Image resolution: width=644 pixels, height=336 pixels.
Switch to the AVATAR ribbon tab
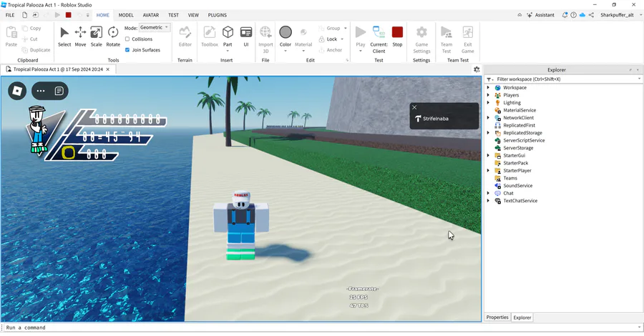(x=151, y=15)
